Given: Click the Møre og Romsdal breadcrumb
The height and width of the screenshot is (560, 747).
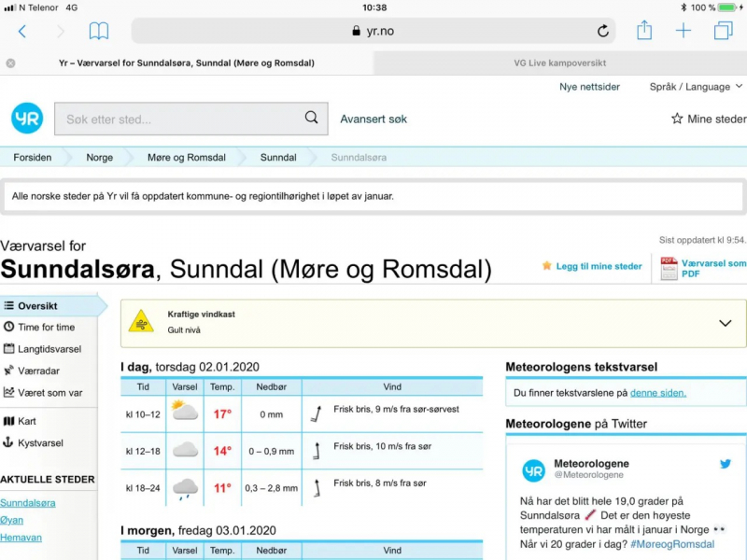Looking at the screenshot, I should pyautogui.click(x=186, y=158).
